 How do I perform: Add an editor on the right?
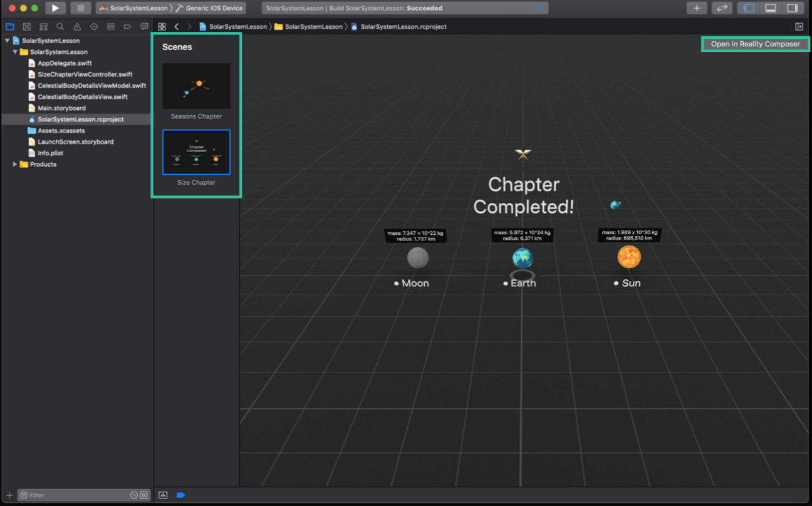(x=799, y=27)
